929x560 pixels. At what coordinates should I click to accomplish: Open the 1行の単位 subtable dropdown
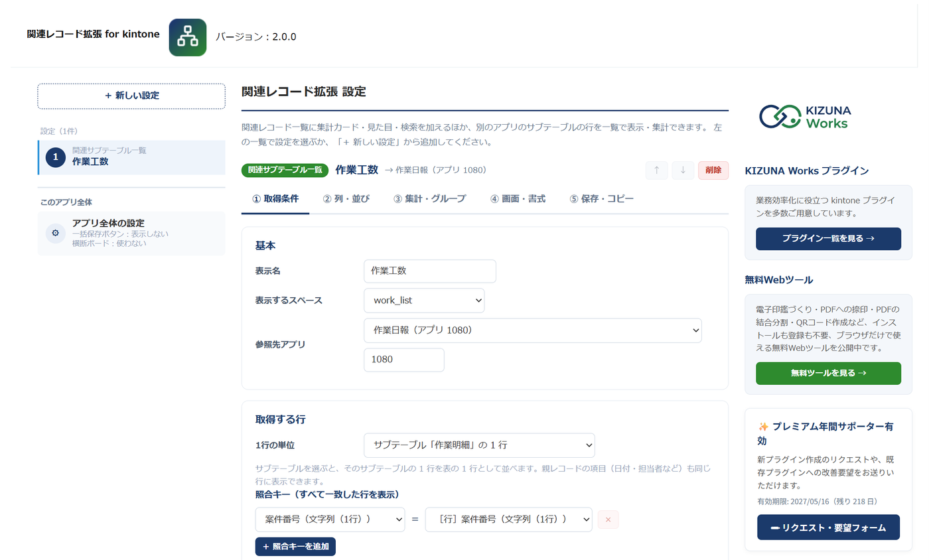coord(479,445)
